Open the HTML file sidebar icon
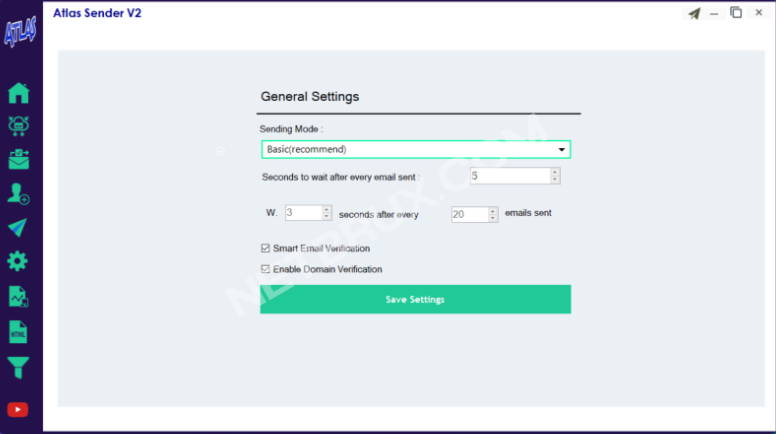Screen dimensions: 776x434 pyautogui.click(x=19, y=331)
